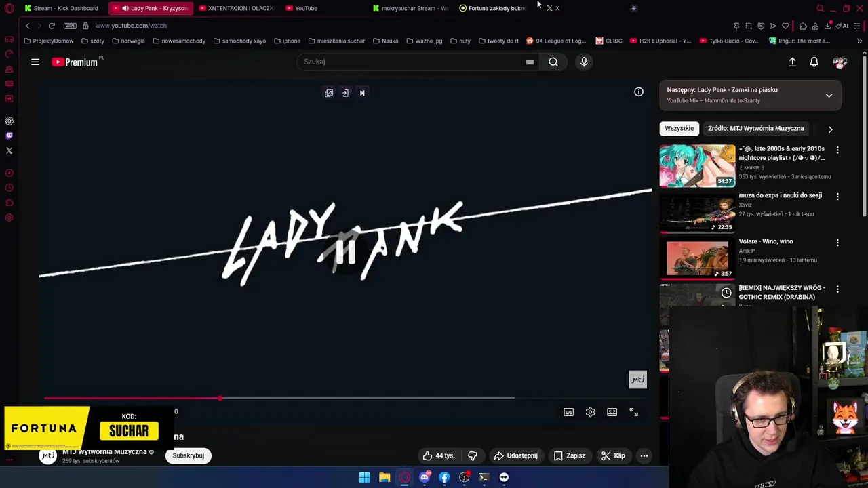The image size is (868, 488).
Task: Show video info card icon
Action: tap(639, 92)
